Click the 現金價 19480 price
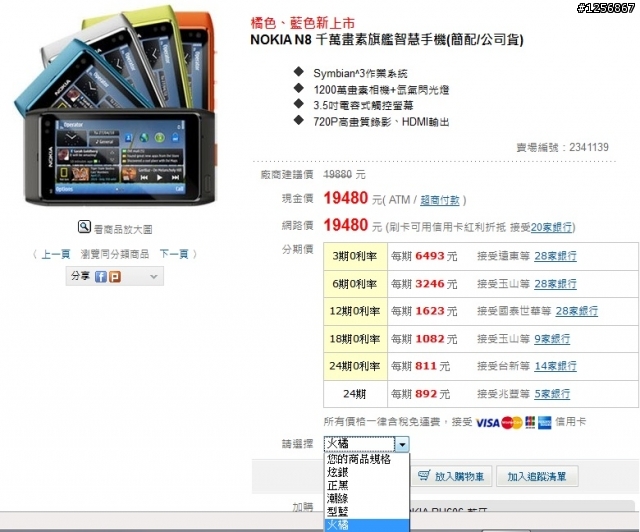Image resolution: width=640 pixels, height=532 pixels. pyautogui.click(x=346, y=198)
